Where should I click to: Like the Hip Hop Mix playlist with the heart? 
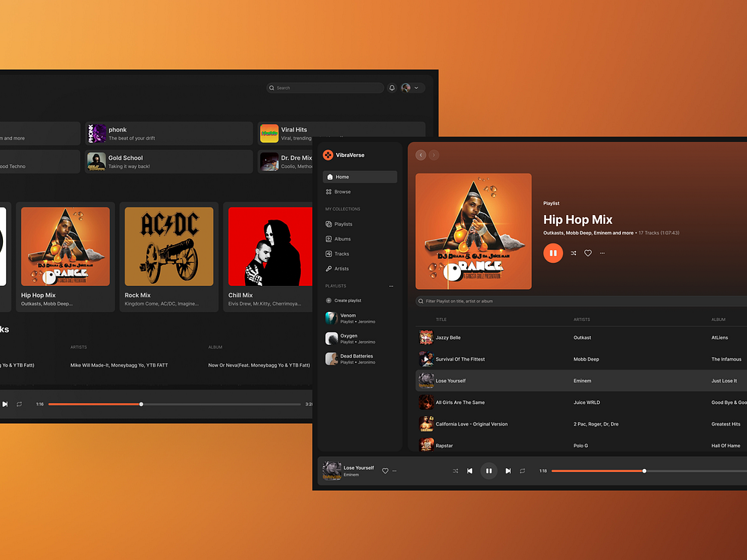click(588, 253)
